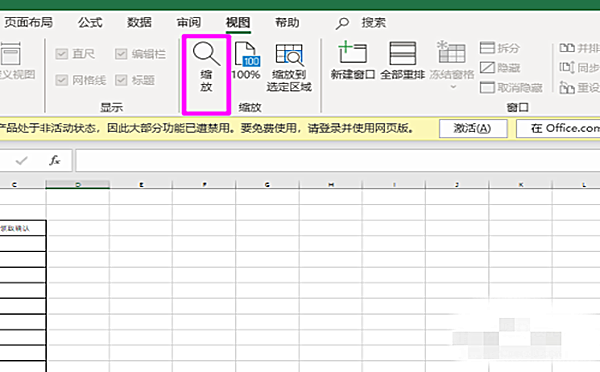Select the cell containing 领取确认

coord(23,228)
